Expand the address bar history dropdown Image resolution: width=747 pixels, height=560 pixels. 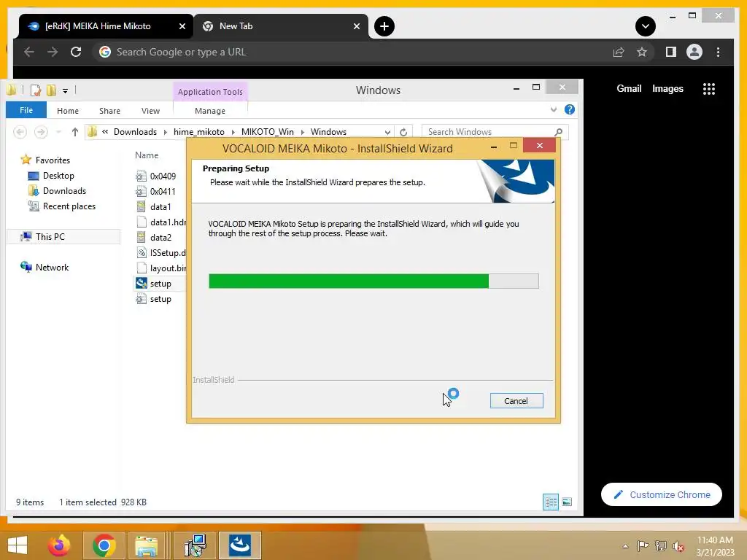(x=388, y=132)
